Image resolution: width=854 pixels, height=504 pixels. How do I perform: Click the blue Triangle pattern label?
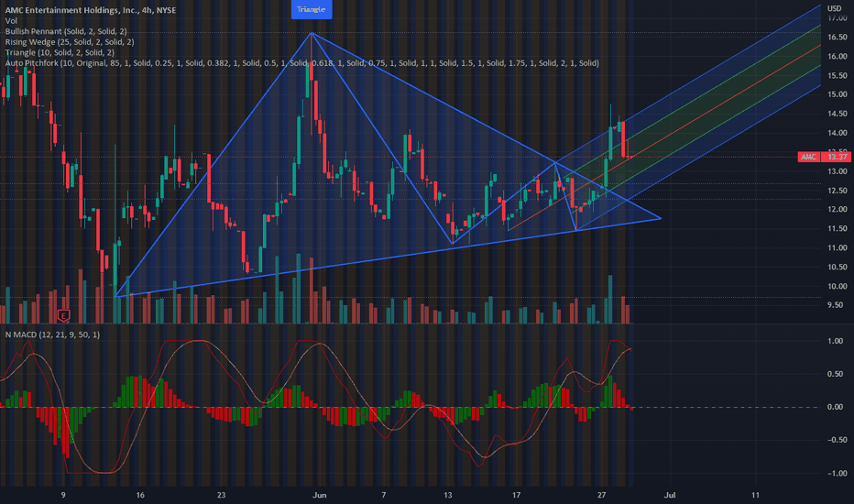click(x=312, y=9)
